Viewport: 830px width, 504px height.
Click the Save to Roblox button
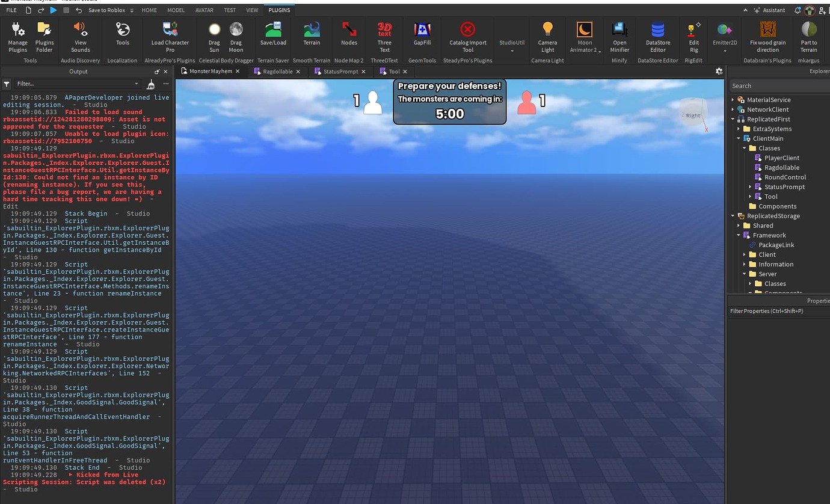(105, 10)
